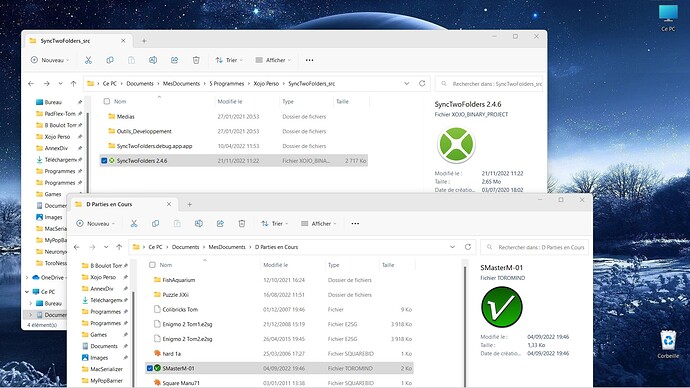Add new tab in D Parties en Cours window
The width and height of the screenshot is (690, 388).
pyautogui.click(x=190, y=204)
